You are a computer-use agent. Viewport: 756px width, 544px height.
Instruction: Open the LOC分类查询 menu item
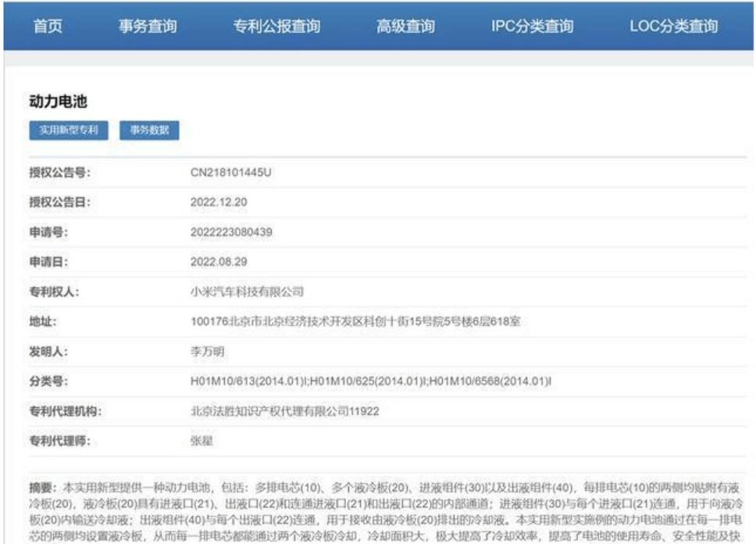(x=673, y=26)
